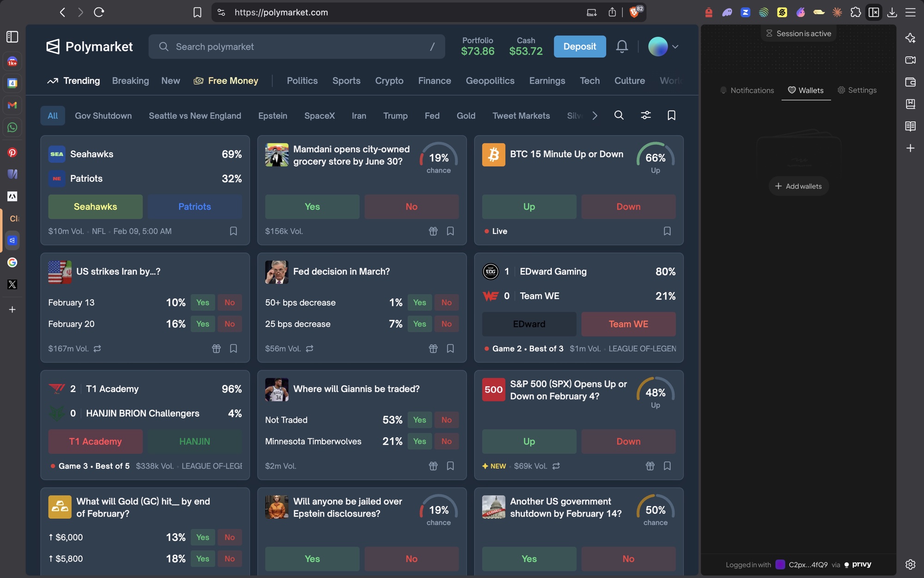
Task: Open X from the browser sidebar
Action: (12, 284)
